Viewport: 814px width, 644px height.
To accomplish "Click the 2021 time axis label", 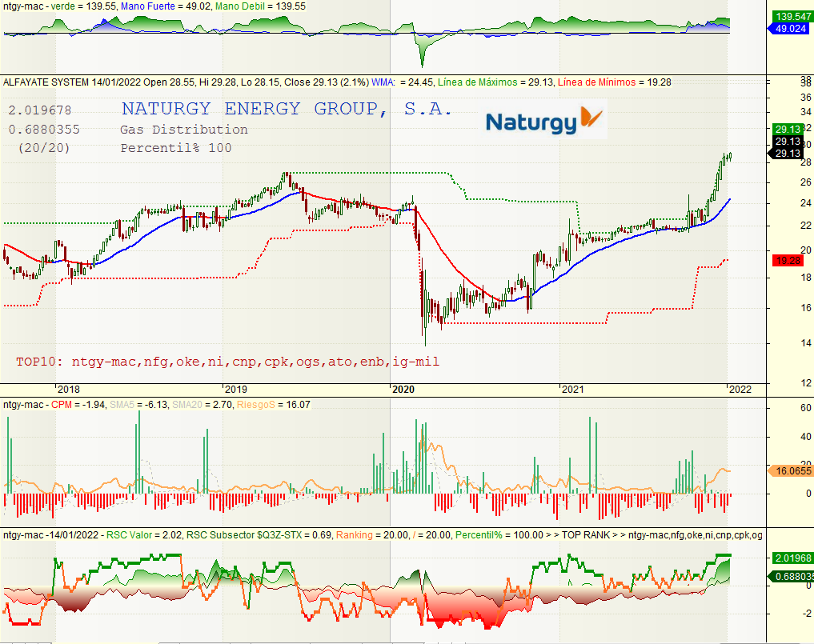I will (572, 390).
